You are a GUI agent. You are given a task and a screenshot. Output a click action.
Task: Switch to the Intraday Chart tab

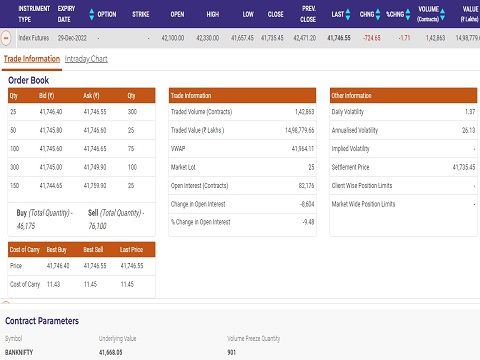86,59
